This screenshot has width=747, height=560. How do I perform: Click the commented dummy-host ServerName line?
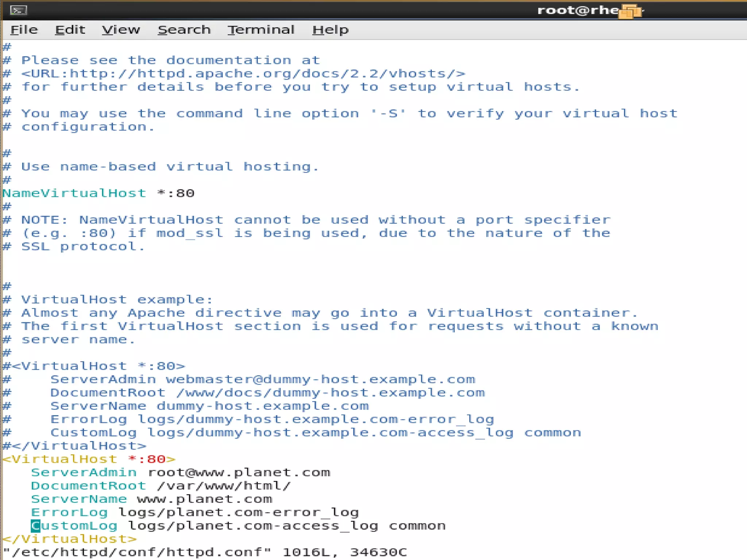click(209, 406)
